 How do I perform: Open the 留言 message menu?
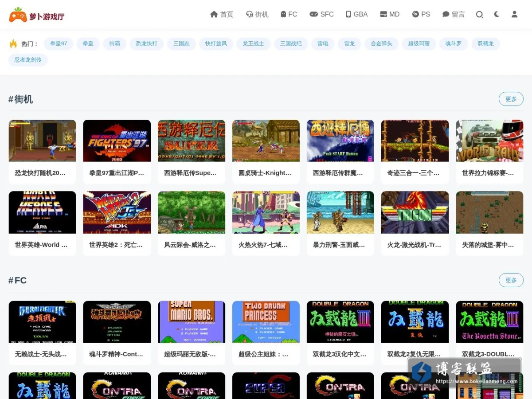pyautogui.click(x=454, y=14)
